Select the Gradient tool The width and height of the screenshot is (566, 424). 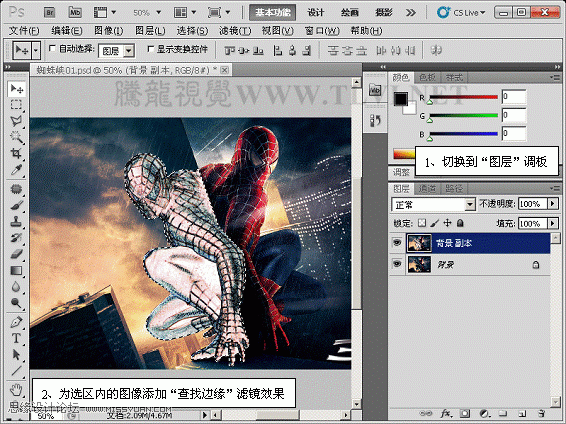(x=16, y=270)
